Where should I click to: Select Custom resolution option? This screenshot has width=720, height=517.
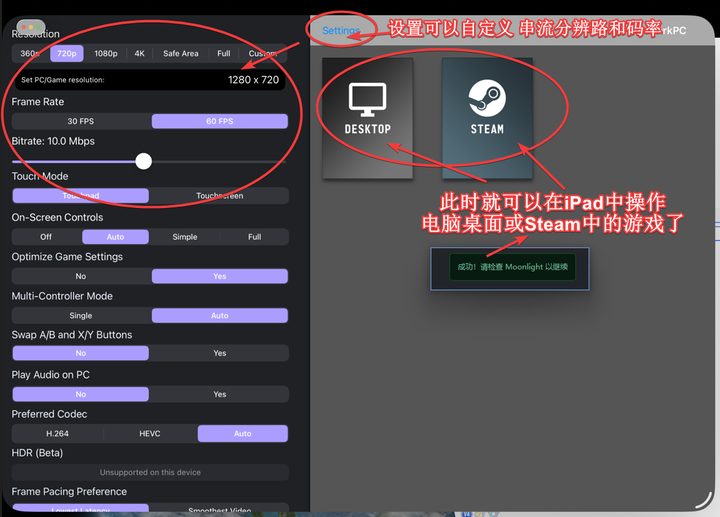(263, 53)
